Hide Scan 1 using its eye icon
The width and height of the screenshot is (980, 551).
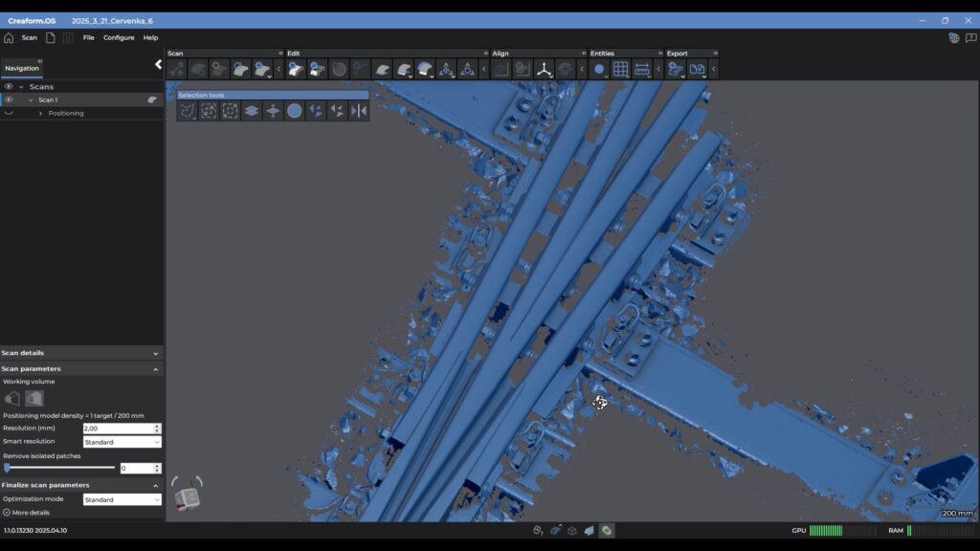pyautogui.click(x=9, y=99)
